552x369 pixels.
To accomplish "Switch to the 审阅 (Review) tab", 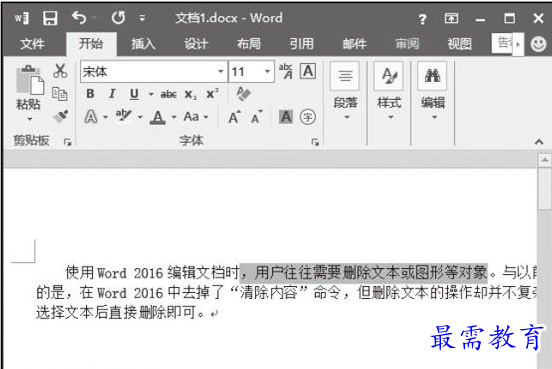I will coord(407,44).
